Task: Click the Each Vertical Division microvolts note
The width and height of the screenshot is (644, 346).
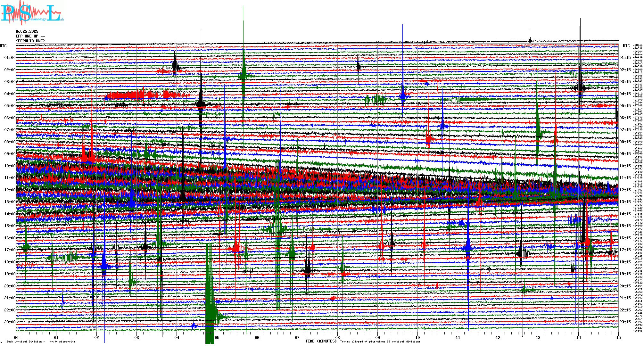Action: click(41, 342)
